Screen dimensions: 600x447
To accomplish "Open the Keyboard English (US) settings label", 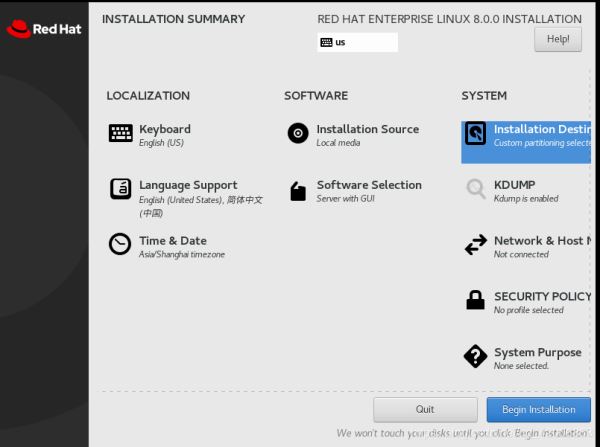I will pos(161,143).
